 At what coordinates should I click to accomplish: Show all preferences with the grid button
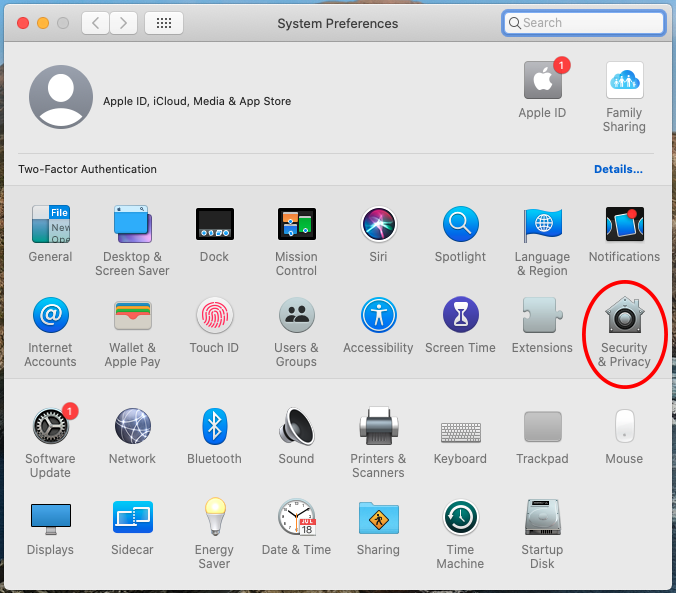pos(164,23)
